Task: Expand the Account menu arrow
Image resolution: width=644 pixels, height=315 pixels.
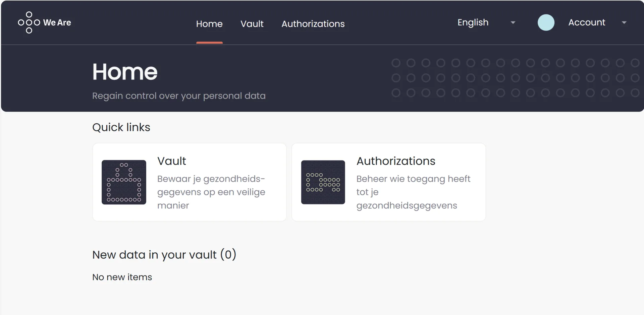Action: 624,23
